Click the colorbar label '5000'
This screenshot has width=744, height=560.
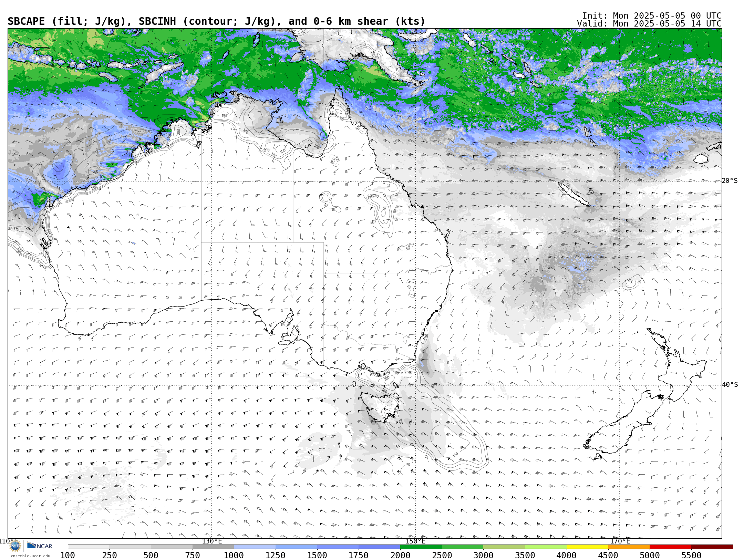click(x=650, y=556)
